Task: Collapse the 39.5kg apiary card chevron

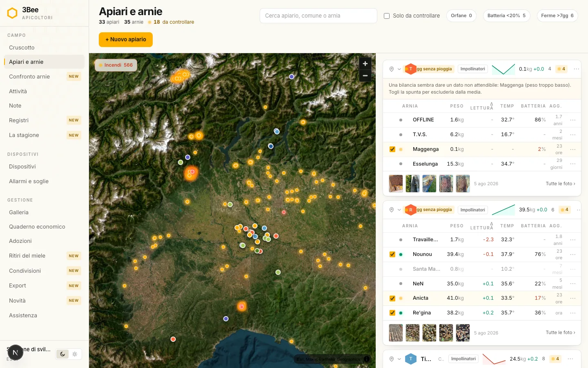Action: click(x=399, y=210)
